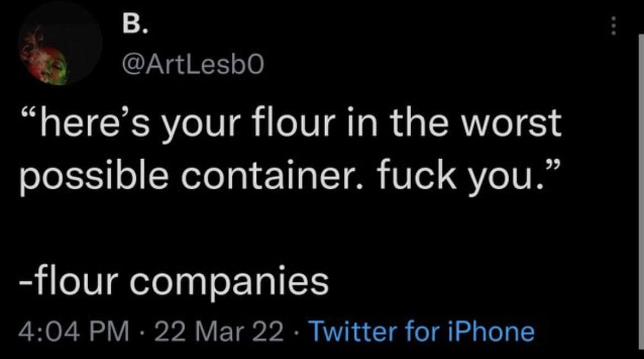Screen dimensions: 644x359
Task: Click the phrase -flour companies
Action: [173, 280]
